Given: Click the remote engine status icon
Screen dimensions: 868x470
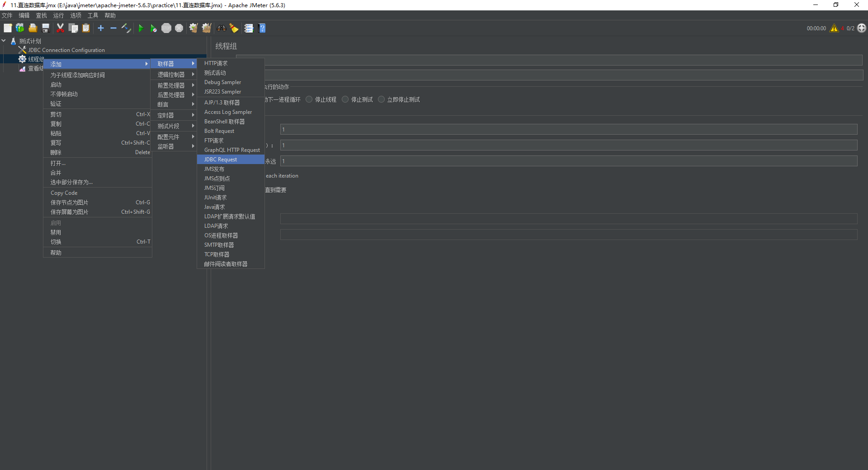Looking at the screenshot, I should coord(862,28).
